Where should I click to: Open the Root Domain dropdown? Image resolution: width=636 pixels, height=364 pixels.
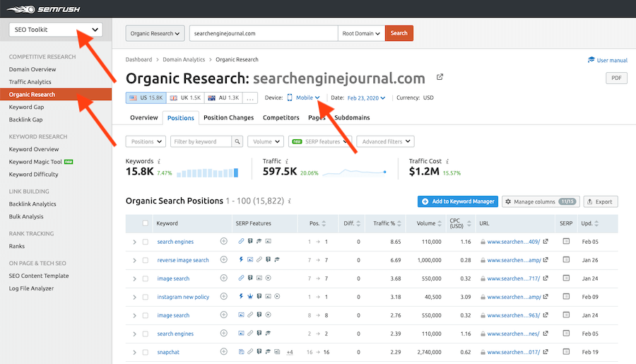point(361,33)
